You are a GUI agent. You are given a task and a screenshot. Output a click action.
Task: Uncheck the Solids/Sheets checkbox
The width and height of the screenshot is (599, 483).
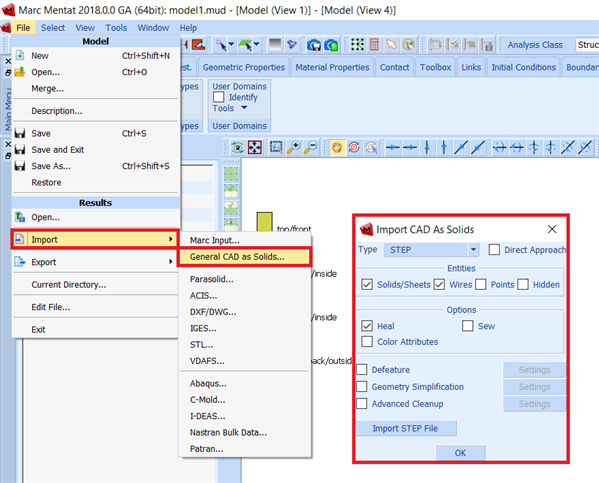click(x=367, y=284)
